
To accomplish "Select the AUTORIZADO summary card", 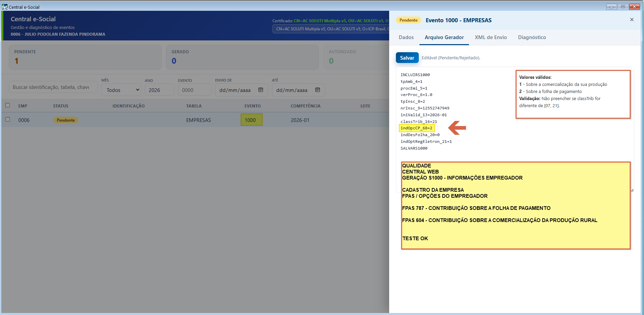I will (356, 57).
